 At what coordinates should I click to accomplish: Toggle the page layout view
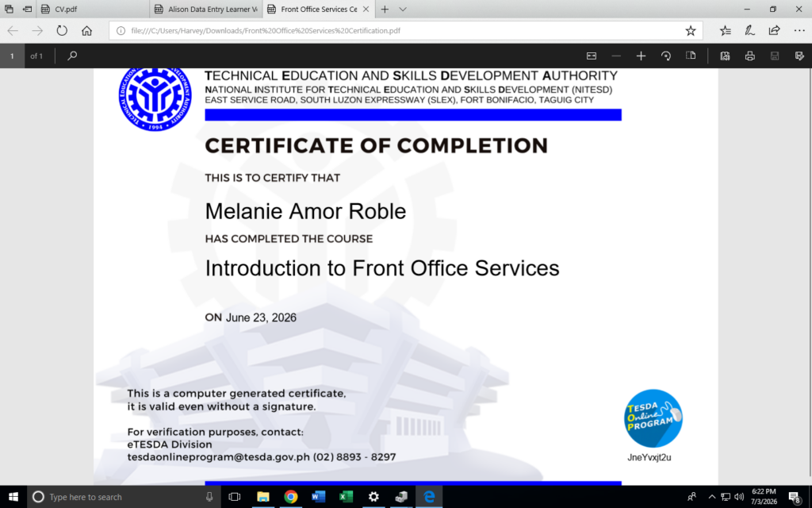[691, 56]
